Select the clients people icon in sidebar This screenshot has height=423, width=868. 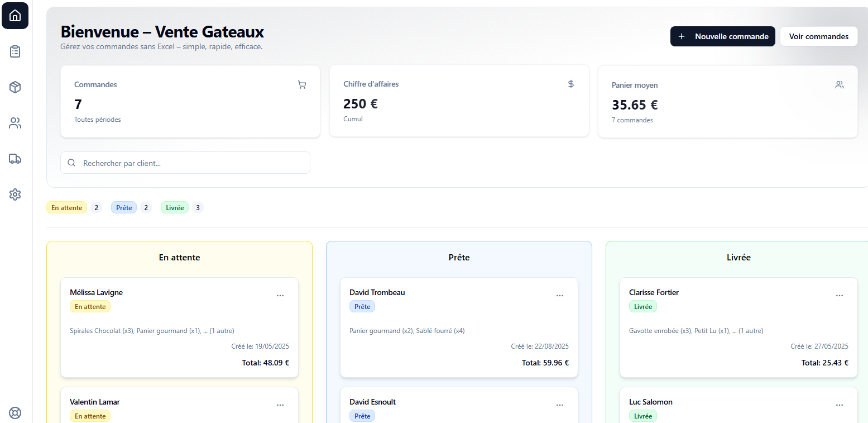coord(15,123)
